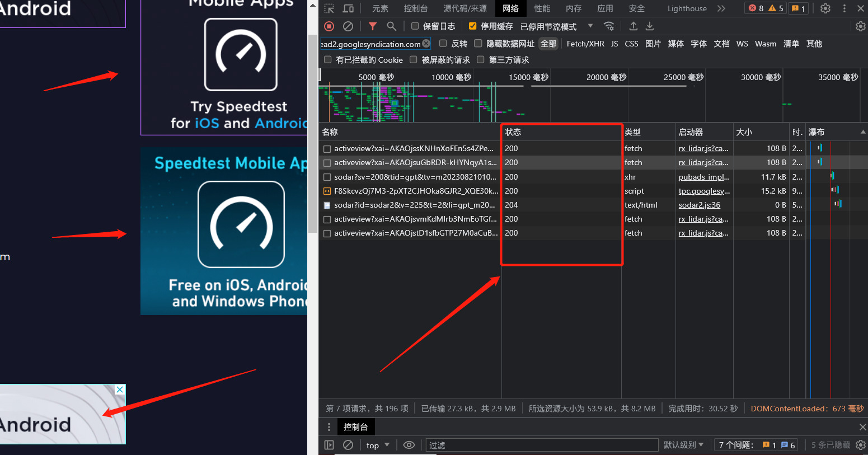The image size is (868, 455).
Task: Switch to the 控制台 tab
Action: (415, 8)
